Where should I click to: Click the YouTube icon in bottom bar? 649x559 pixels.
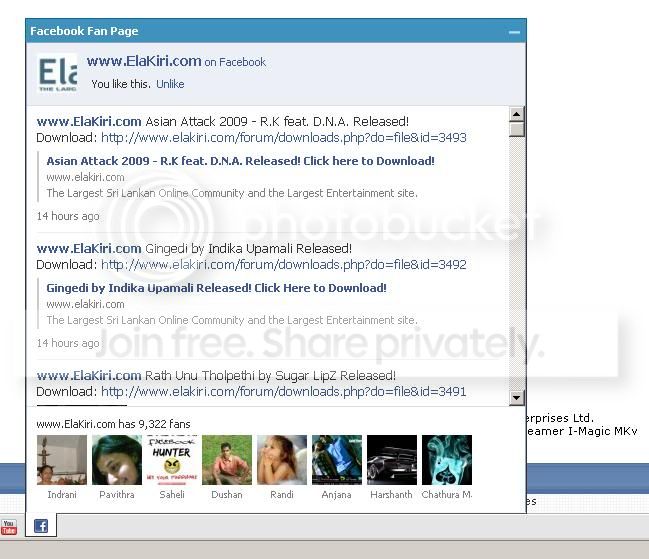point(8,527)
